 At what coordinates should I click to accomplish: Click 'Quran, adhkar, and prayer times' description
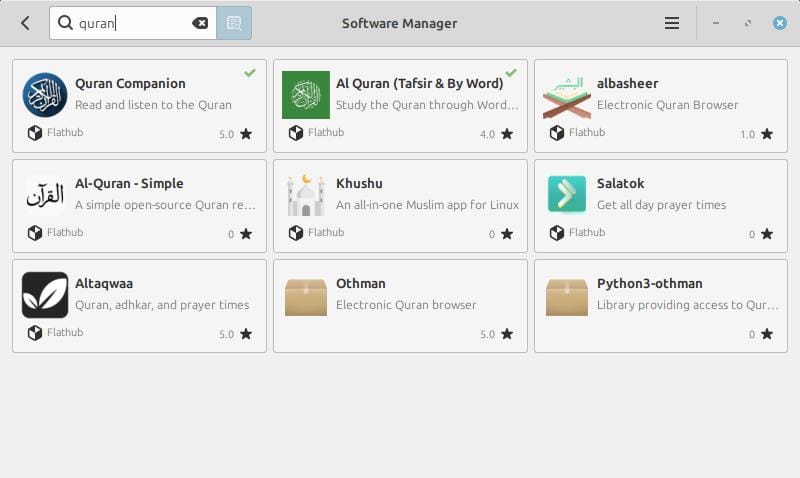[x=162, y=305]
